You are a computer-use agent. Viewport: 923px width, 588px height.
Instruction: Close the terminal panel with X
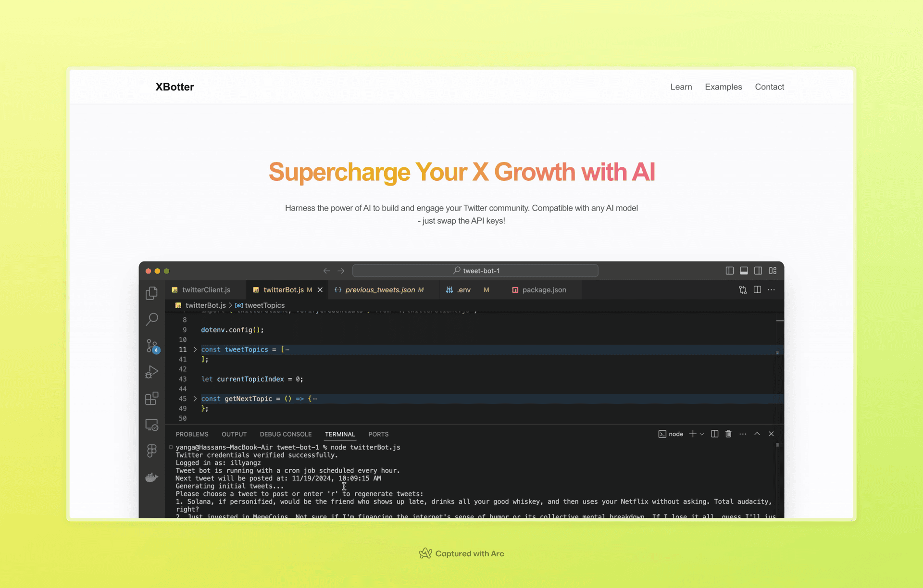(771, 434)
